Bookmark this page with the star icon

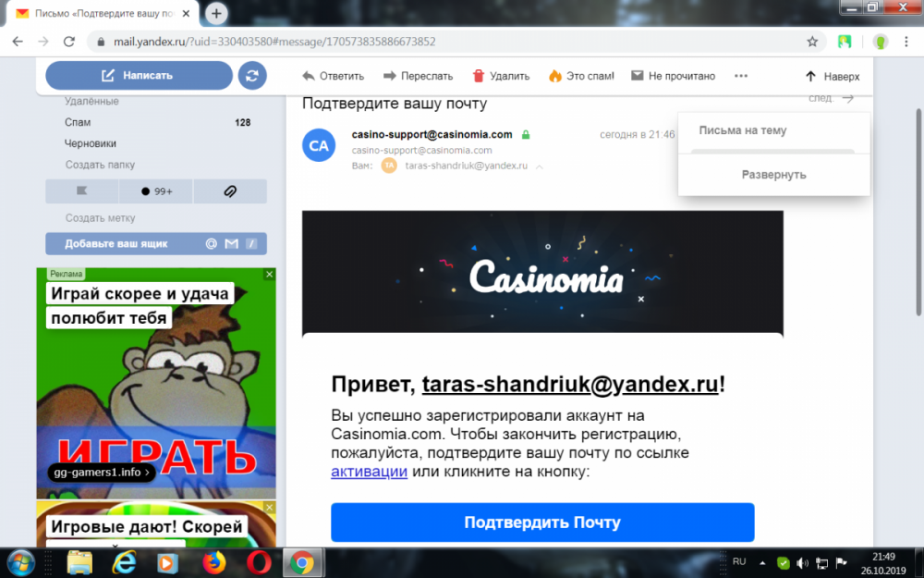(812, 42)
